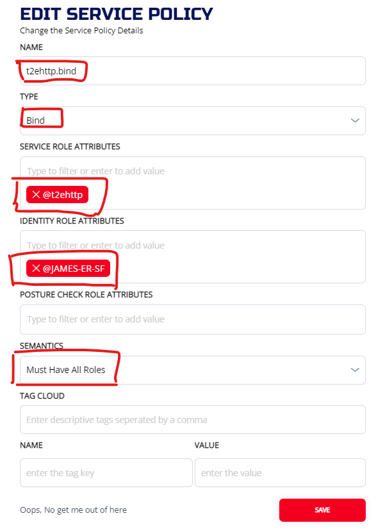392x532 pixels.
Task: Click the Tag Cloud descriptive tags field
Action: (192, 420)
